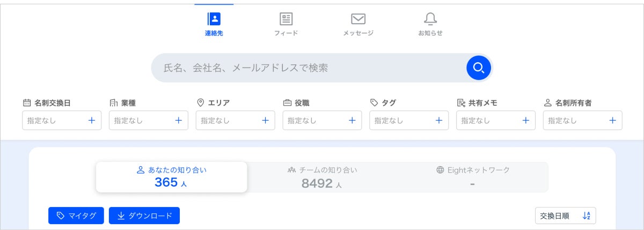644x230 pixels.
Task: Click the マイタグ button
Action: pyautogui.click(x=76, y=216)
